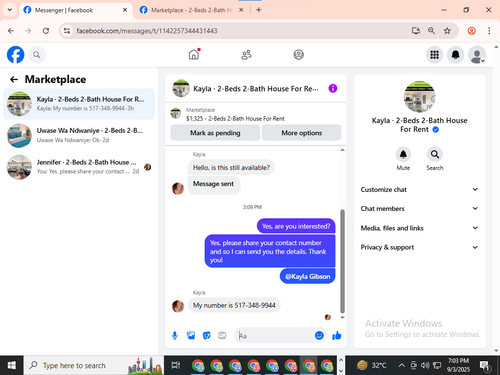Open Uwase Wa Ndwaniye conversation
Viewport: 500px width, 375px height.
pyautogui.click(x=79, y=135)
